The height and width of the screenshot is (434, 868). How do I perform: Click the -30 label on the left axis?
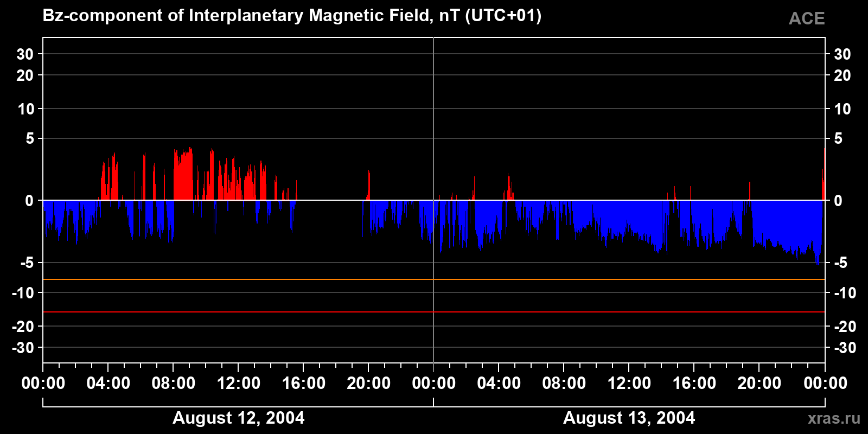[x=23, y=348]
